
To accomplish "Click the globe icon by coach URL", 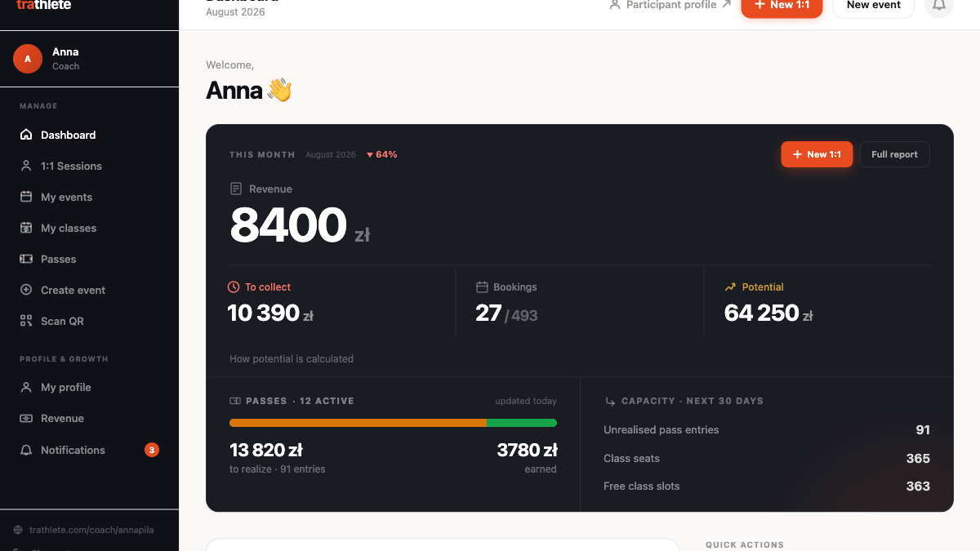I will click(x=18, y=530).
